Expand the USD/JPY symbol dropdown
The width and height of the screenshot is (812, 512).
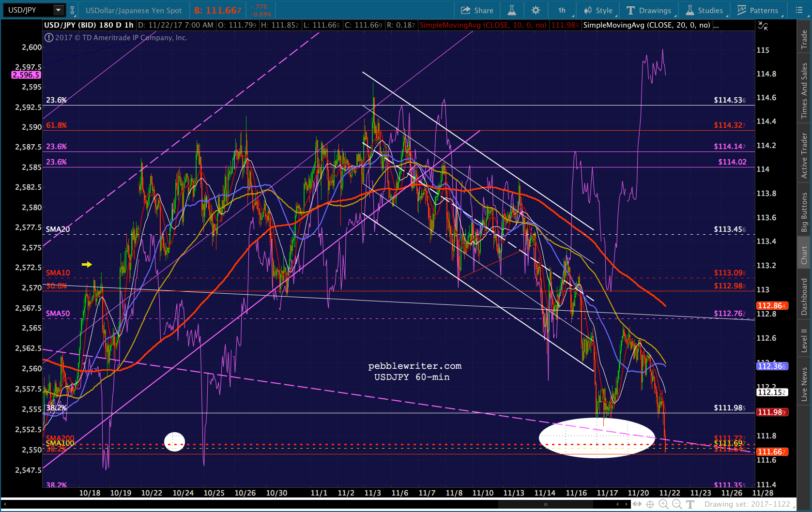pos(58,10)
